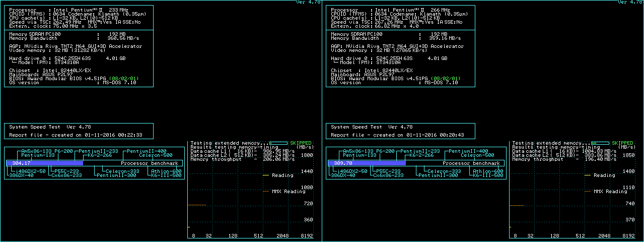
Task: Click the 1800 label on chart axis
Action: (x=307, y=156)
